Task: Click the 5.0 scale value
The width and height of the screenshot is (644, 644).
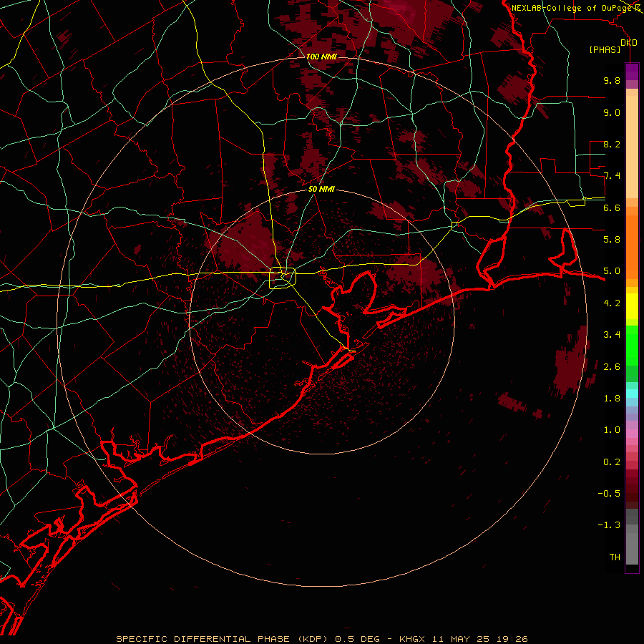Action: (x=612, y=271)
